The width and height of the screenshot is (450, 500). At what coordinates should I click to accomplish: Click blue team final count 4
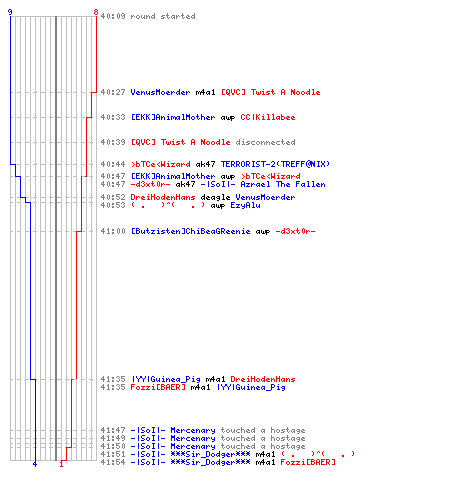pyautogui.click(x=35, y=464)
